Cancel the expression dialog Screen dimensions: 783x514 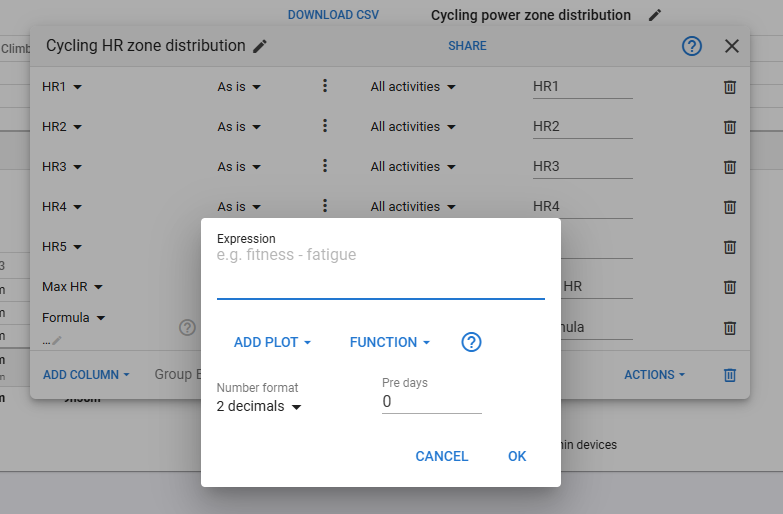[x=441, y=456]
